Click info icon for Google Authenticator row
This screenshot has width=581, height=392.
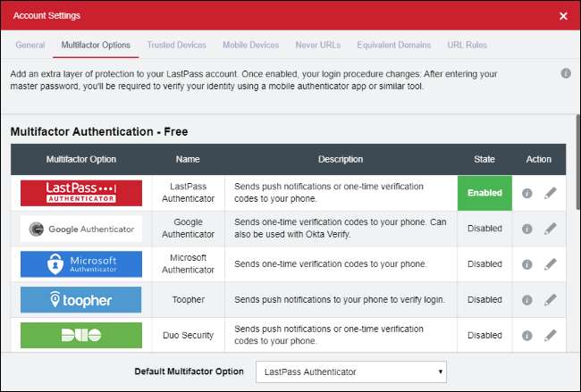pyautogui.click(x=527, y=229)
